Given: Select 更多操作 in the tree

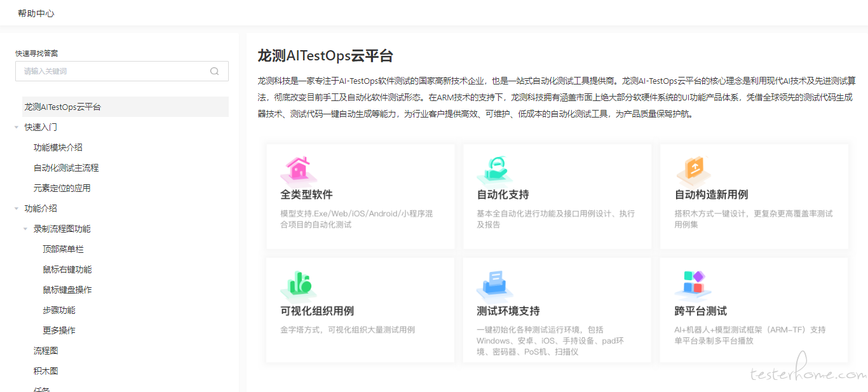Looking at the screenshot, I should pos(59,330).
